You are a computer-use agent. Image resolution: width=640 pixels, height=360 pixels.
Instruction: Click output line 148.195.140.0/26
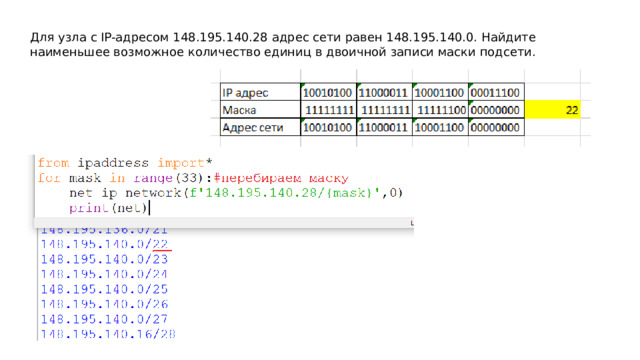[104, 304]
